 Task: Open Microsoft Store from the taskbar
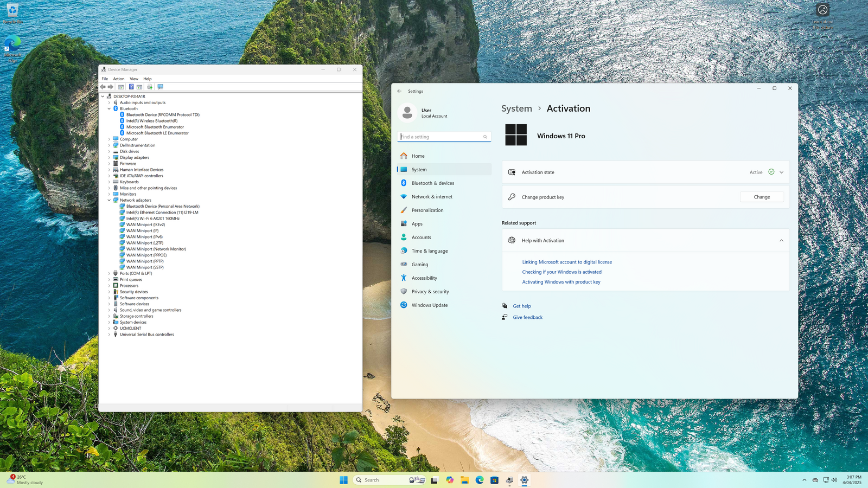pos(494,480)
